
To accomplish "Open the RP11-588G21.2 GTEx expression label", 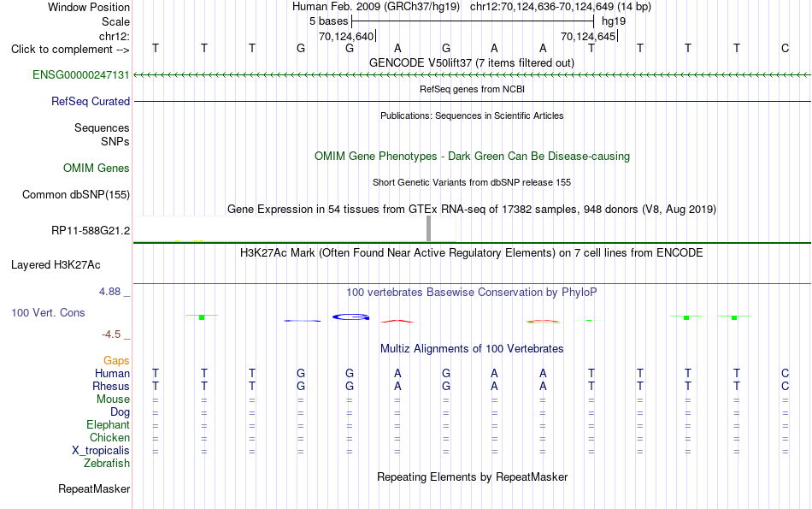I will point(90,230).
